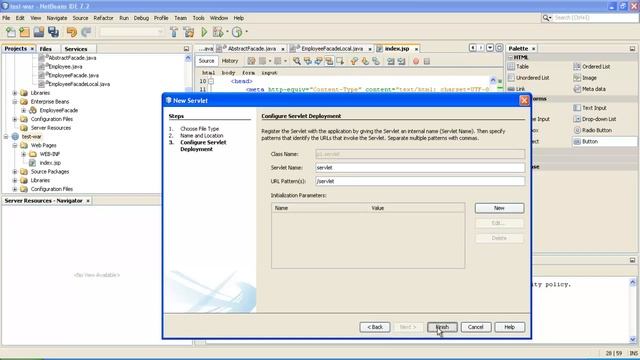640x360 pixels.
Task: Click the New File toolbar icon
Action: coord(11,32)
